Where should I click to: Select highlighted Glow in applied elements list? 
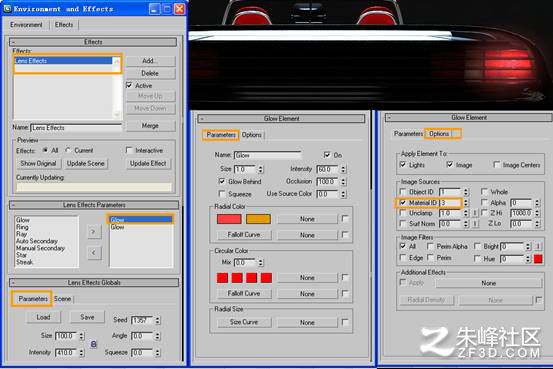tap(141, 220)
